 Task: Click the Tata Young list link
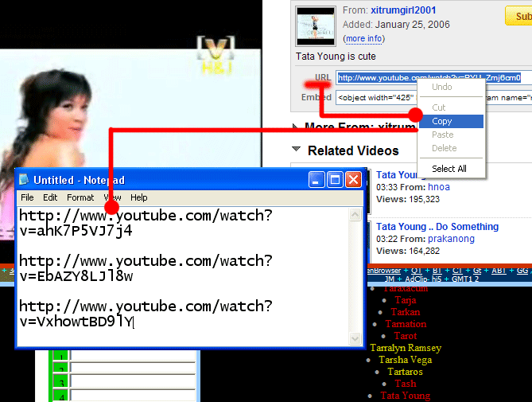[406, 396]
